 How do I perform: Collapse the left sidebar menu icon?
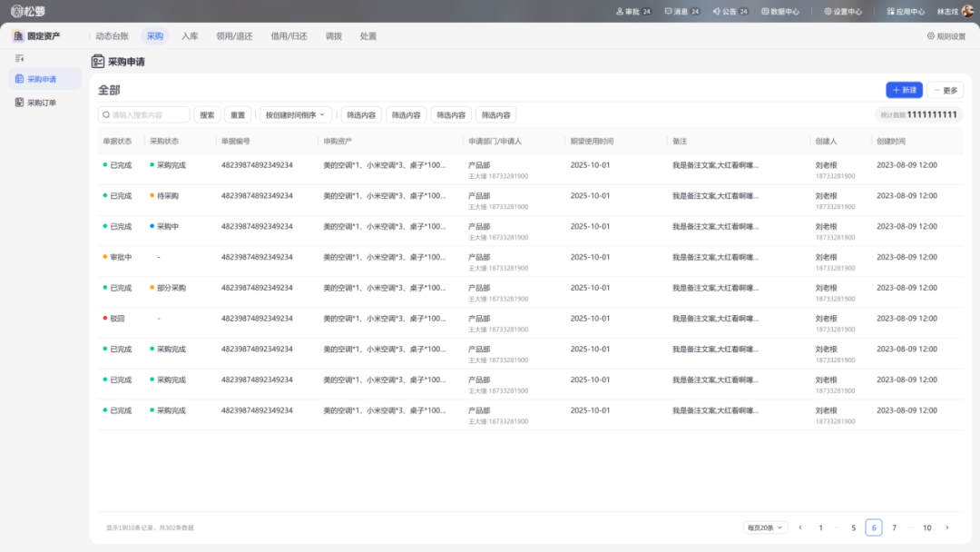click(x=20, y=58)
